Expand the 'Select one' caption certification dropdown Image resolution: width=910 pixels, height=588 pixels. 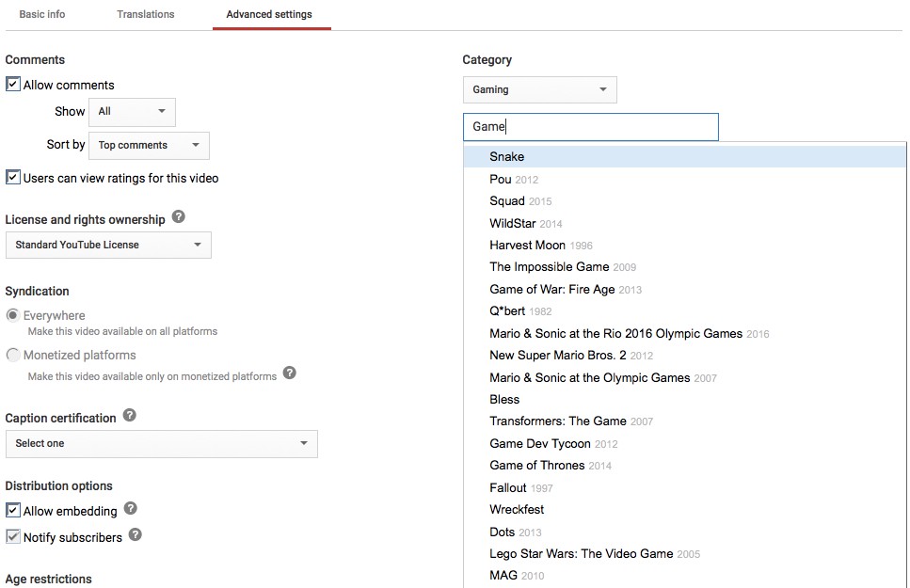pos(161,443)
